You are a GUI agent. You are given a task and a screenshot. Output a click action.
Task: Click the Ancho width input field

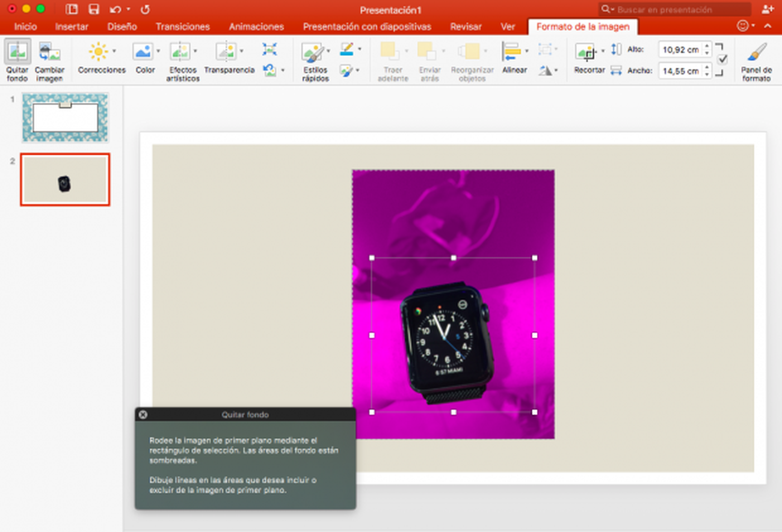coord(681,71)
